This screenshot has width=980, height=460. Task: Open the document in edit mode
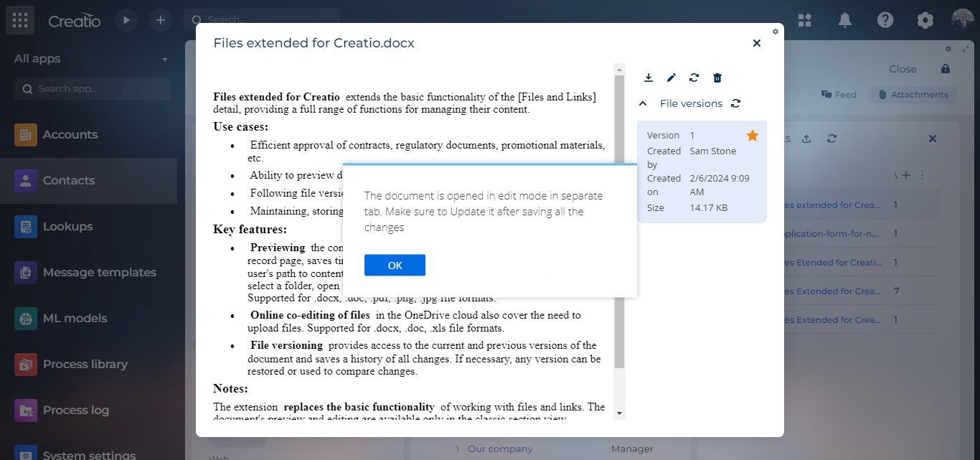671,78
